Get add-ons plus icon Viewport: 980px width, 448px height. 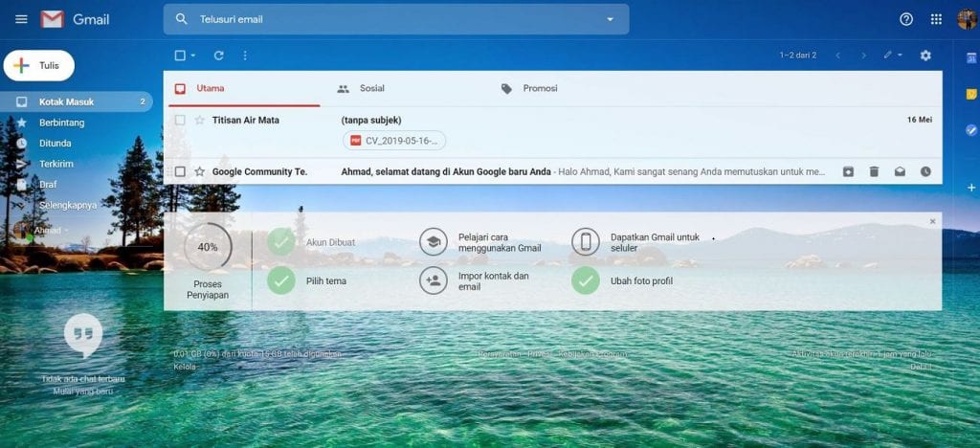[x=971, y=188]
